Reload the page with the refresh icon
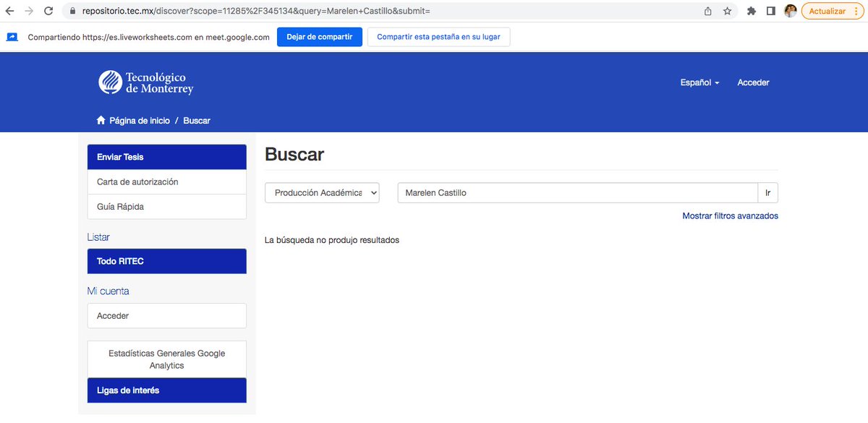This screenshot has width=868, height=423. [48, 12]
